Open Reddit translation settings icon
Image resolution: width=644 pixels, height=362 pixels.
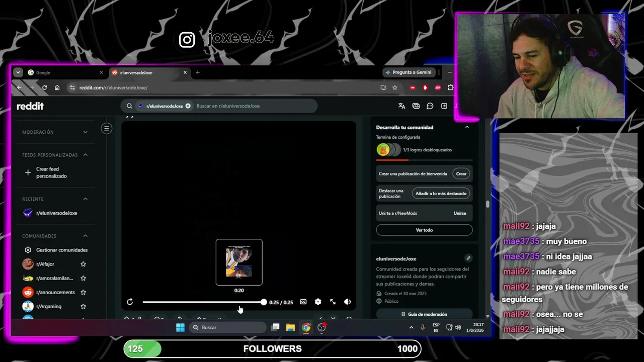[x=401, y=106]
